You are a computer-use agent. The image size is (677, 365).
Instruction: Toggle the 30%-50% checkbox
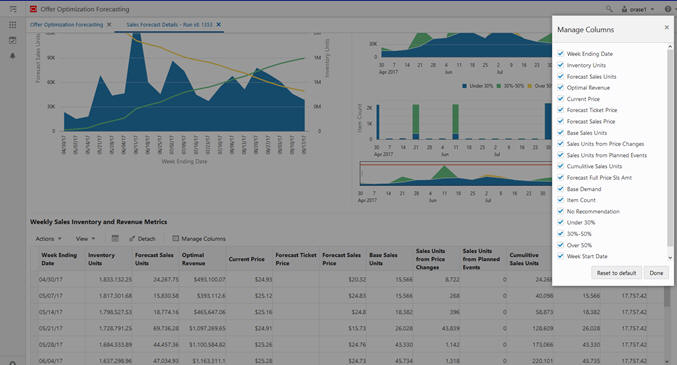(560, 233)
